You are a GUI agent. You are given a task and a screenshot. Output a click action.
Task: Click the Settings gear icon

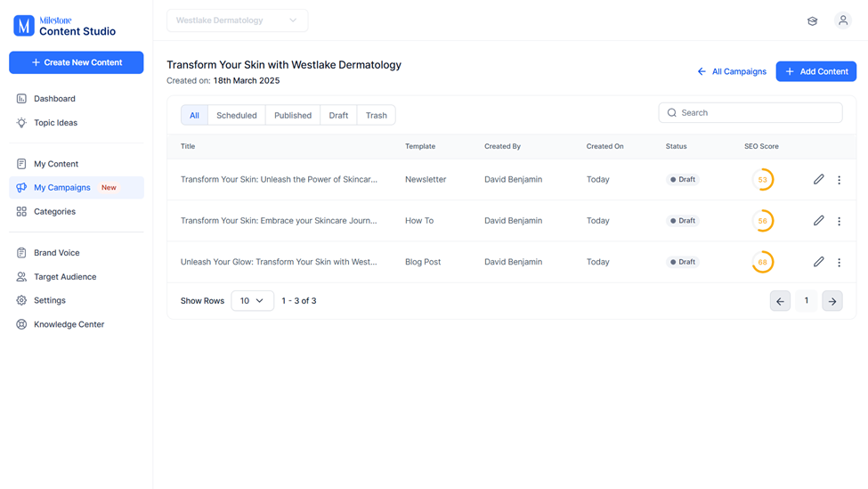(x=21, y=300)
